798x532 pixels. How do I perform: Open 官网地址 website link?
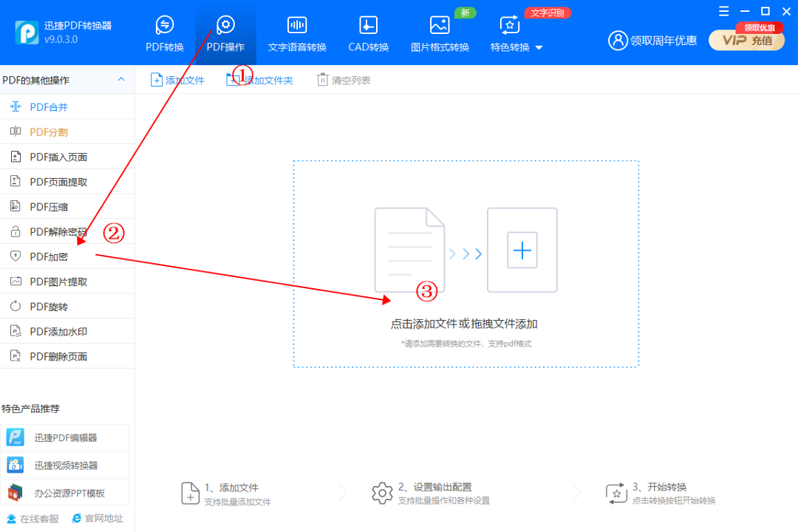point(98,518)
